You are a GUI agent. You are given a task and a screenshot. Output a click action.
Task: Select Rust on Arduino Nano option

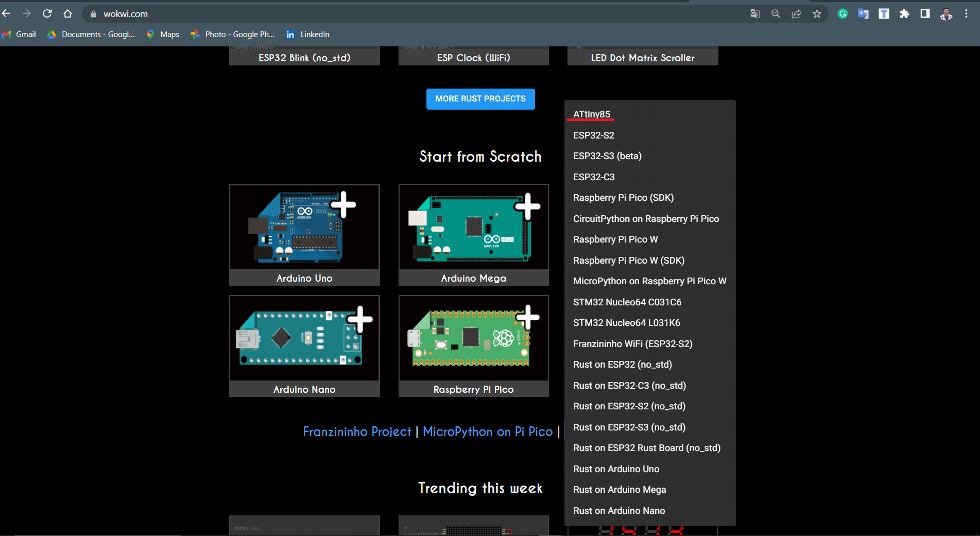(x=618, y=510)
